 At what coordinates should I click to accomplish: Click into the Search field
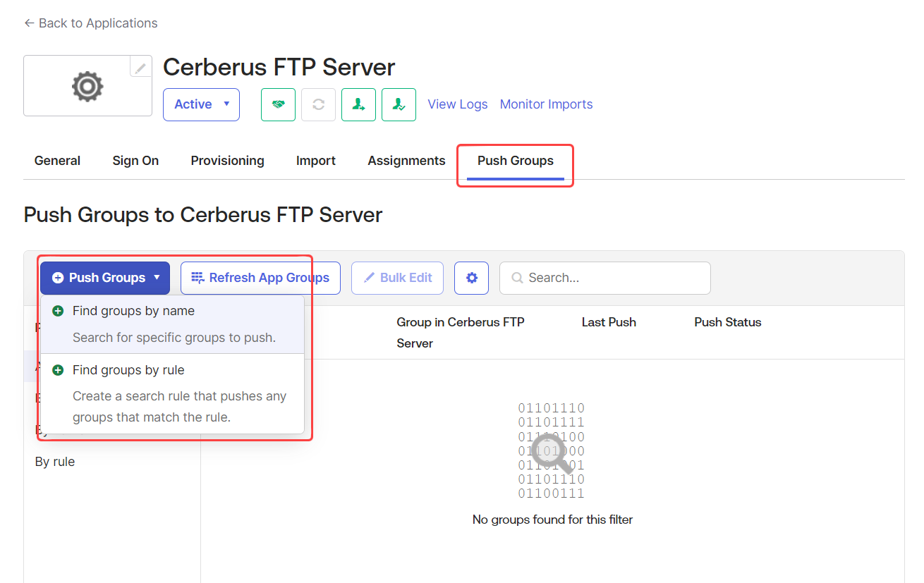(604, 278)
